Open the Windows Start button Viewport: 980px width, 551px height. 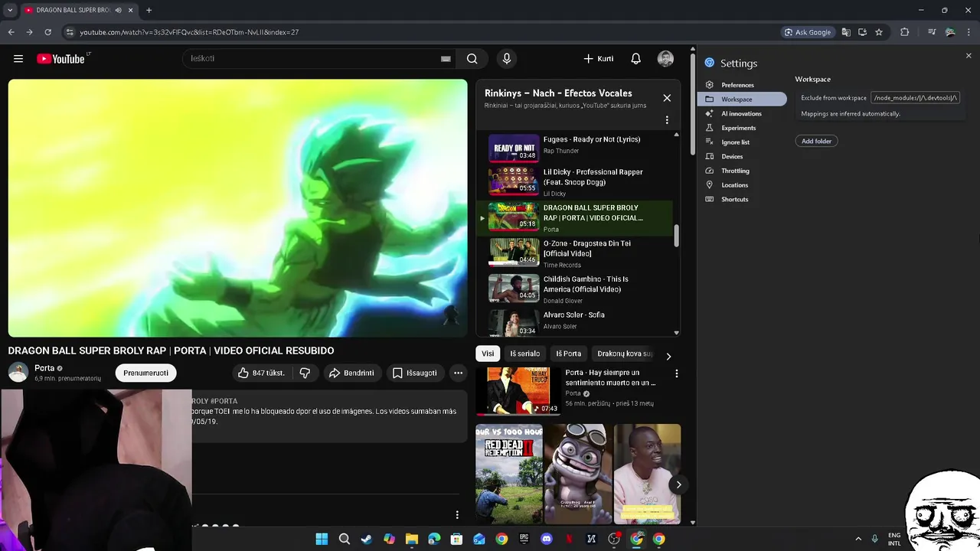(322, 539)
